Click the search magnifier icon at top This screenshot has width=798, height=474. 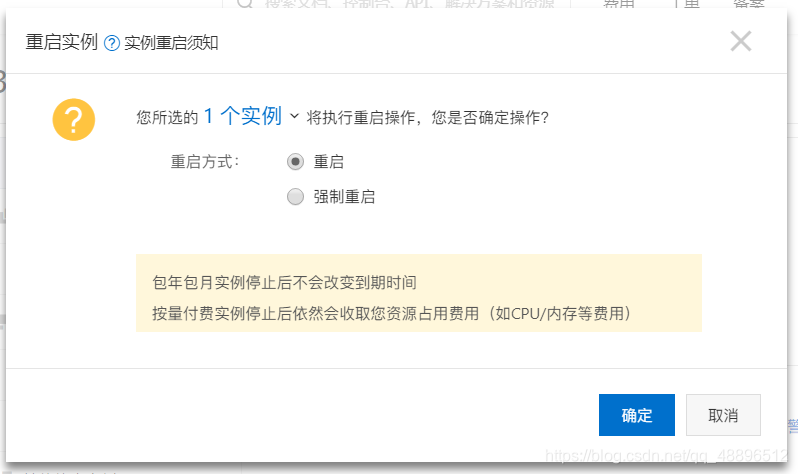(245, 4)
